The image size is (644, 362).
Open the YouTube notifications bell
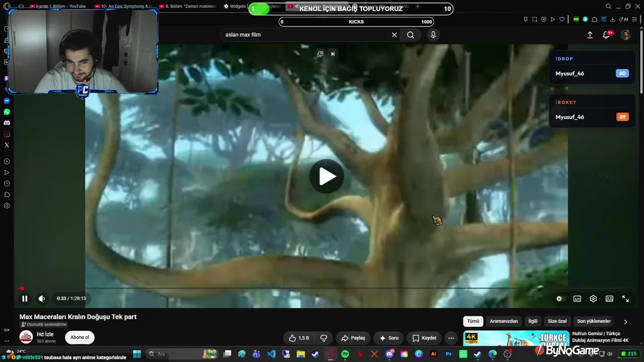point(606,35)
